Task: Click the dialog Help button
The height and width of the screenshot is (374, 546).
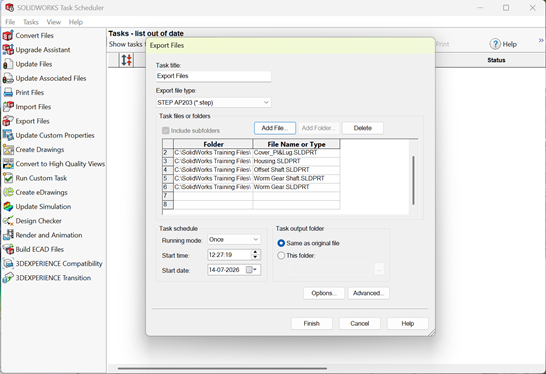Action: pos(408,324)
